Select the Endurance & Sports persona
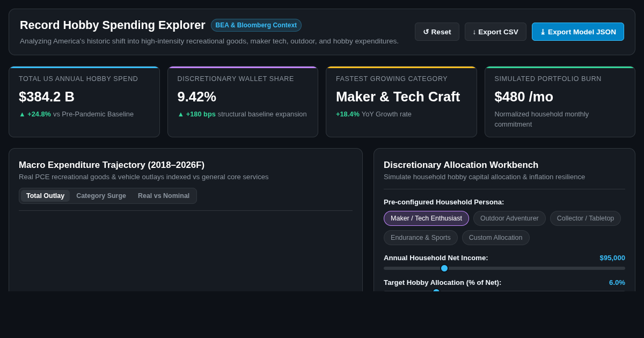 point(421,238)
